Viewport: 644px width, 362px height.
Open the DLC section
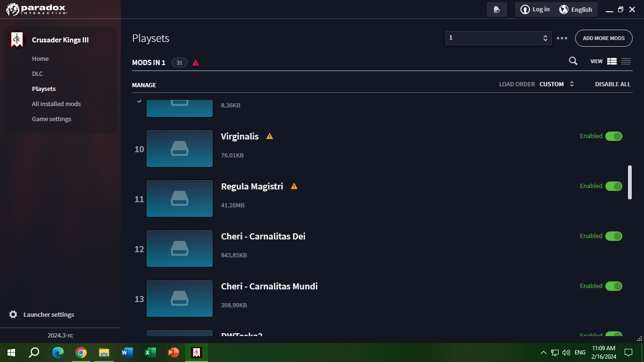pyautogui.click(x=38, y=74)
